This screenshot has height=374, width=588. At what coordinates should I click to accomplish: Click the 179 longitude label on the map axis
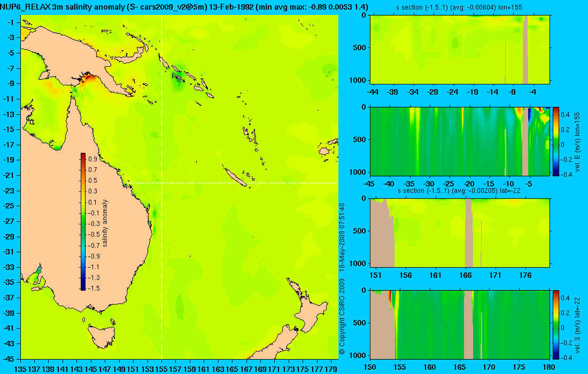pos(331,369)
